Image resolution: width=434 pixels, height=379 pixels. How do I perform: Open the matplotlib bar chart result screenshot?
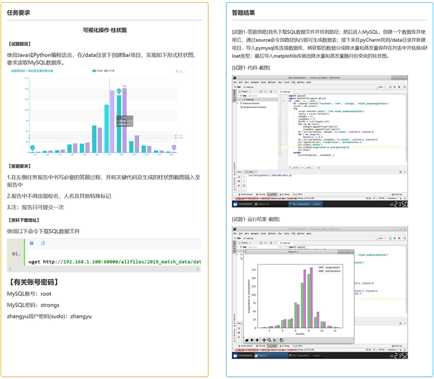(x=320, y=293)
